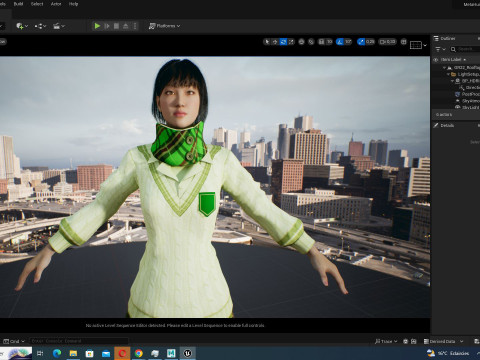The width and height of the screenshot is (480, 360).
Task: Toggle grid location snapping icon
Action: (321, 42)
